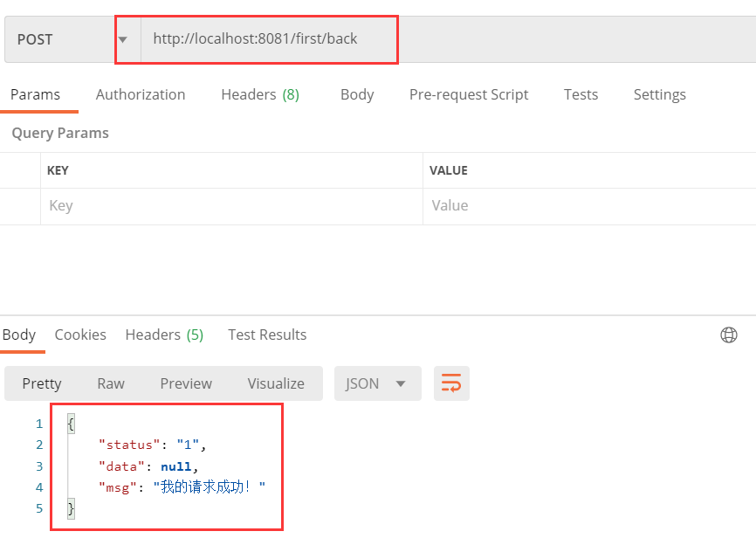756x552 pixels.
Task: Open the Preview response mode
Action: (x=186, y=383)
